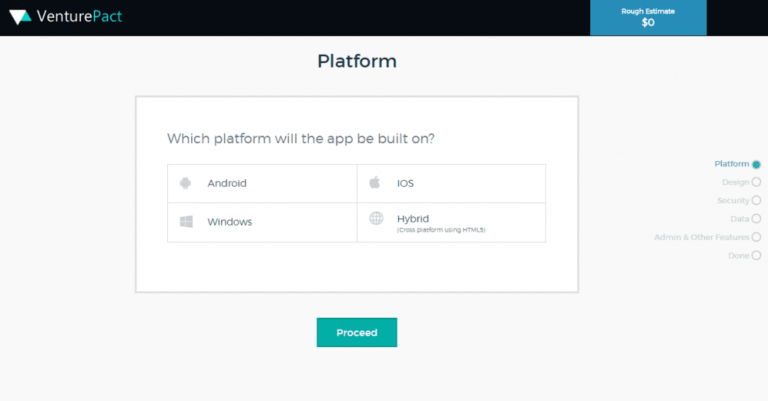Viewport: 768px width, 401px height.
Task: Select the Platform step radio circle
Action: tap(756, 164)
